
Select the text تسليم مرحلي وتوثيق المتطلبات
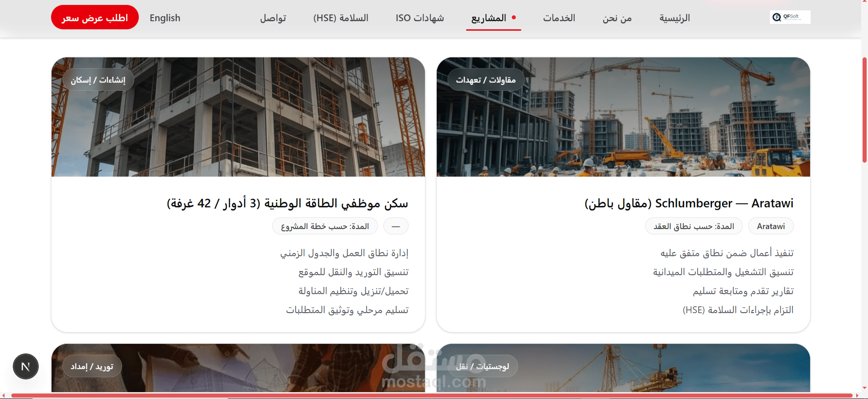pyautogui.click(x=347, y=310)
